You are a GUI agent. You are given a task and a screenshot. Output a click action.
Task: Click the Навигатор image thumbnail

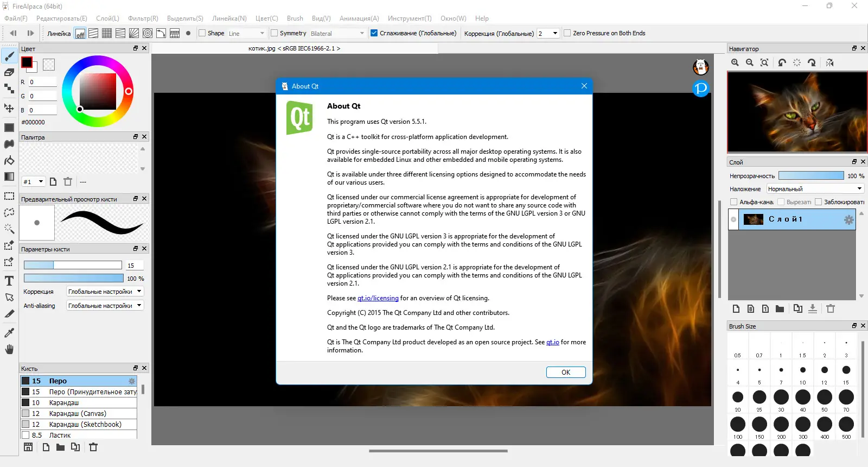pyautogui.click(x=797, y=112)
